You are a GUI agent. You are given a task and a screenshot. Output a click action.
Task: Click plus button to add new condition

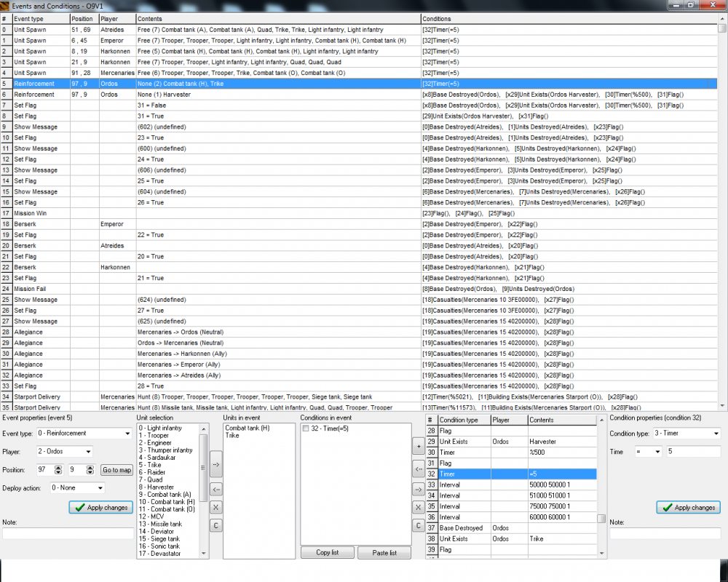[418, 445]
